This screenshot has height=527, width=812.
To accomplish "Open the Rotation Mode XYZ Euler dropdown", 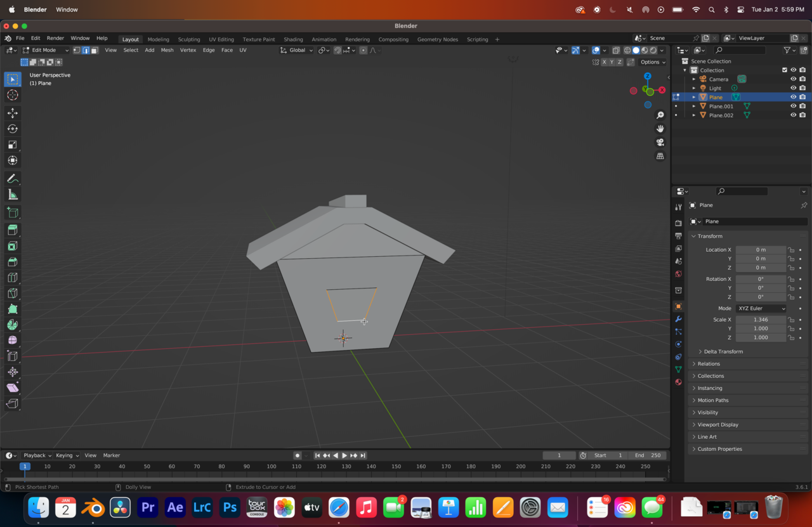I will pyautogui.click(x=761, y=308).
